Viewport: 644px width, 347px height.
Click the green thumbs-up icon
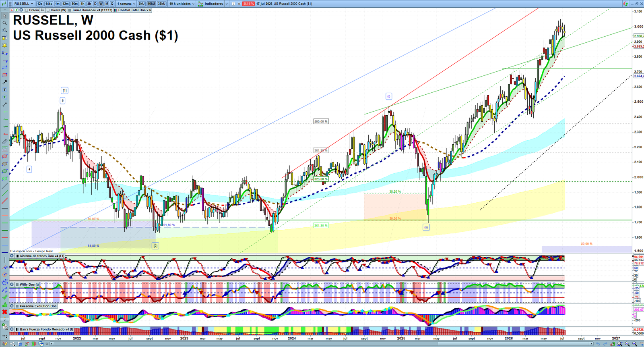tap(4, 304)
